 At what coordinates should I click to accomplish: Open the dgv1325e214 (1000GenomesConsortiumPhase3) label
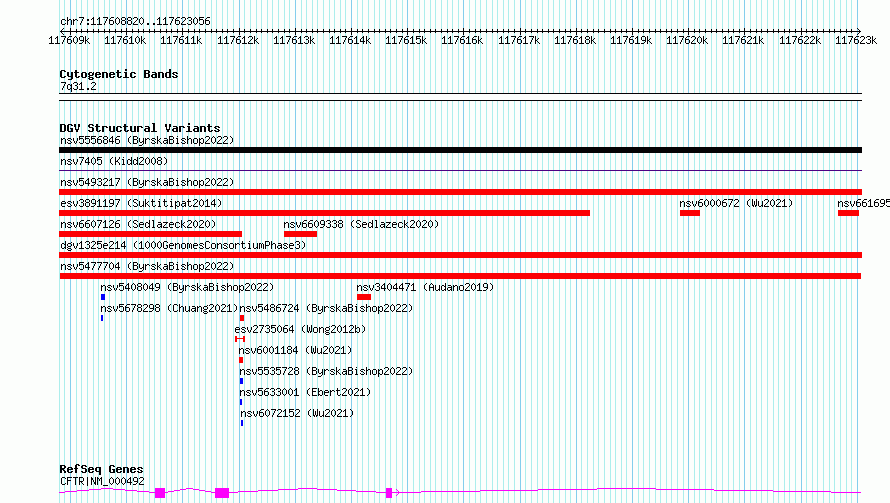pyautogui.click(x=183, y=245)
